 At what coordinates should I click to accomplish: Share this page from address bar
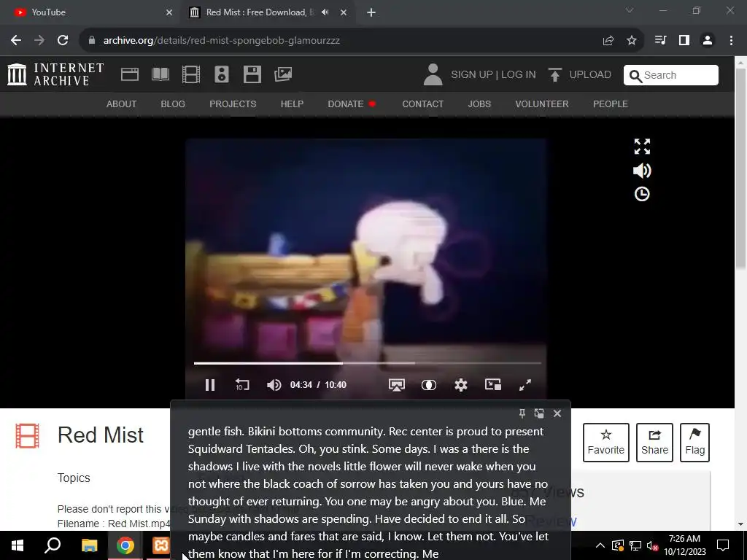(608, 41)
